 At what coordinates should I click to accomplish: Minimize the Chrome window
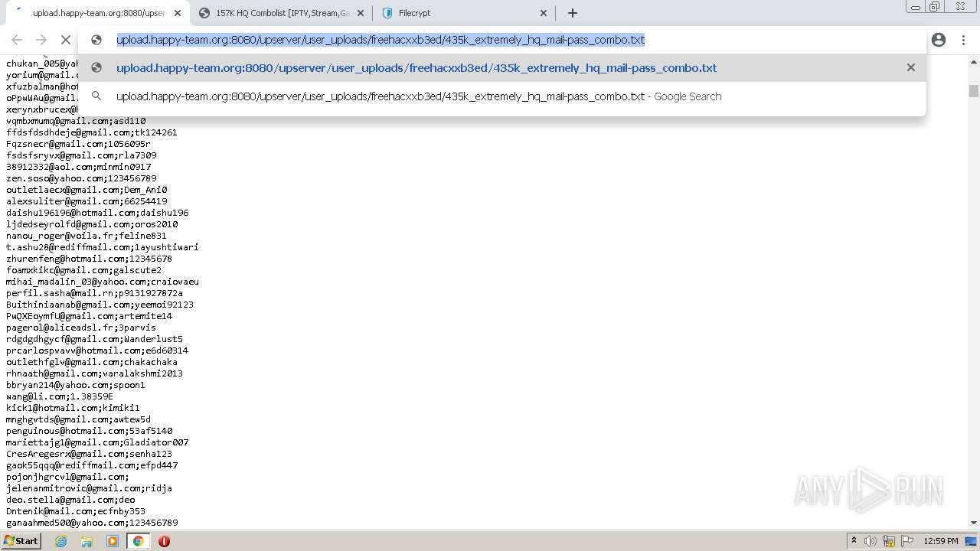click(915, 7)
